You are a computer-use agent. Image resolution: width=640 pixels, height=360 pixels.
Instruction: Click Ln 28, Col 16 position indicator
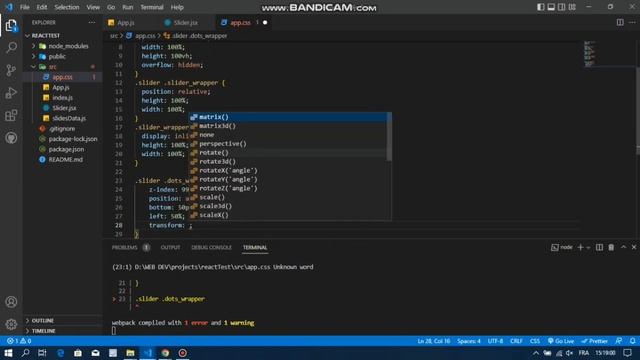click(433, 341)
